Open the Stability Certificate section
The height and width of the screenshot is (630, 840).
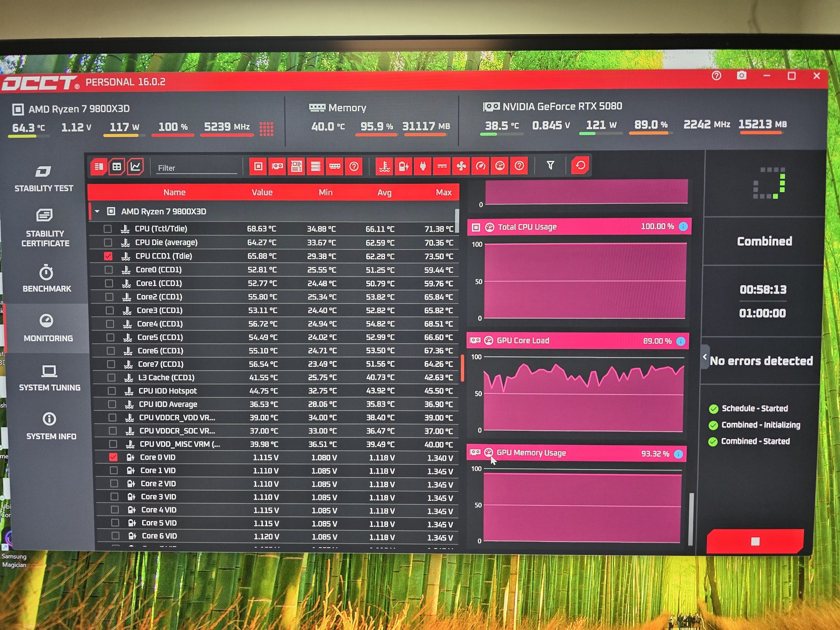tap(45, 229)
